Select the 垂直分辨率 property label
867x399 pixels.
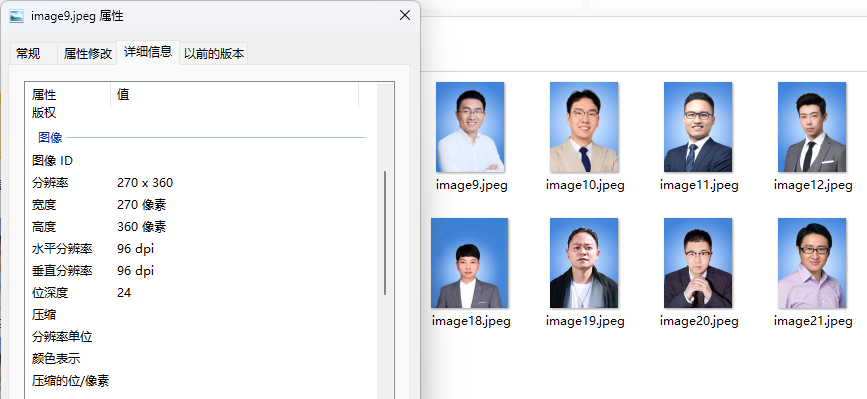pyautogui.click(x=62, y=271)
